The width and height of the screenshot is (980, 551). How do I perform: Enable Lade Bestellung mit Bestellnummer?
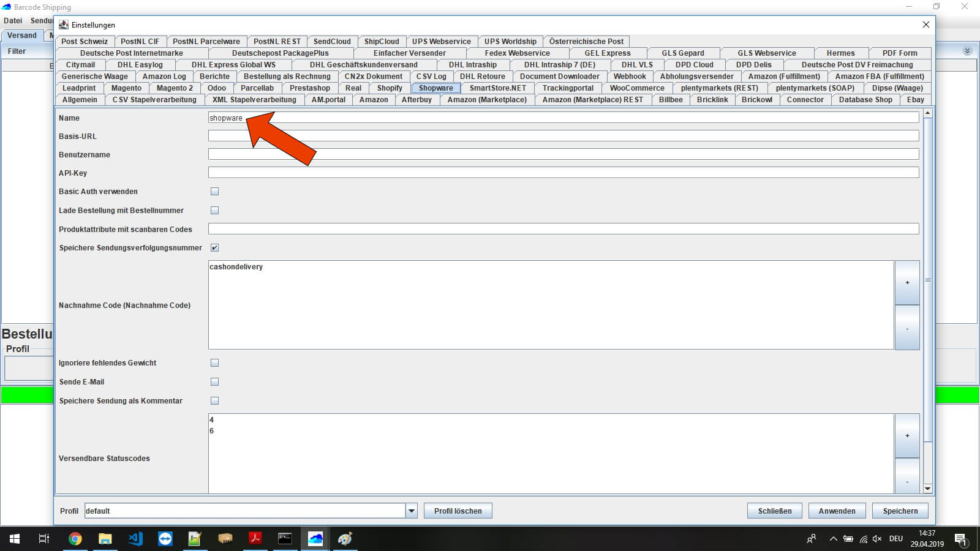[x=214, y=211]
